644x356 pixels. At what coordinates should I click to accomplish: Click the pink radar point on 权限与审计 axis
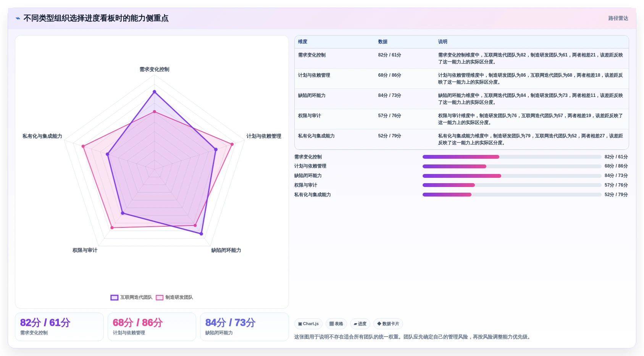(112, 228)
